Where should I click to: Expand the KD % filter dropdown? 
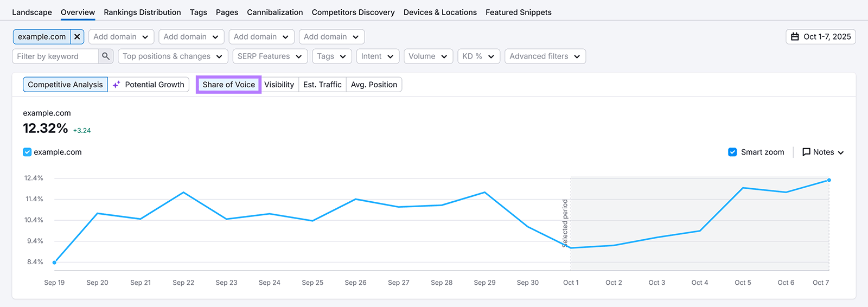(478, 56)
